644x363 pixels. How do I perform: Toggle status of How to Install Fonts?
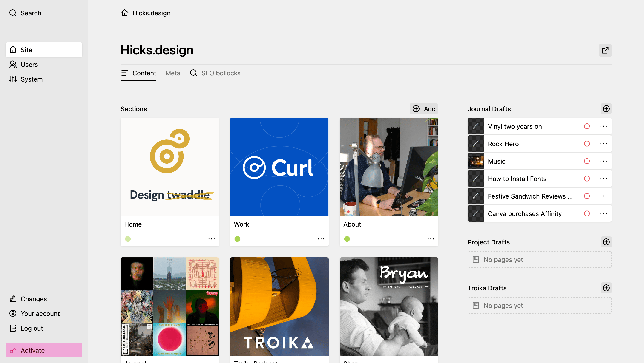[587, 179]
